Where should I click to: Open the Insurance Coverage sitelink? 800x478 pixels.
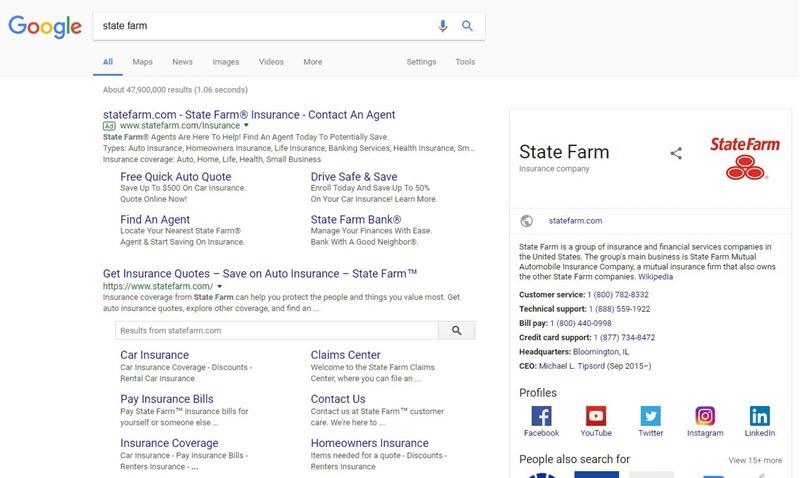[169, 443]
